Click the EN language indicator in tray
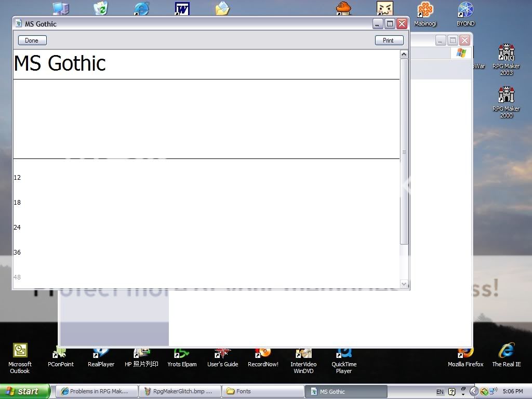 click(440, 392)
